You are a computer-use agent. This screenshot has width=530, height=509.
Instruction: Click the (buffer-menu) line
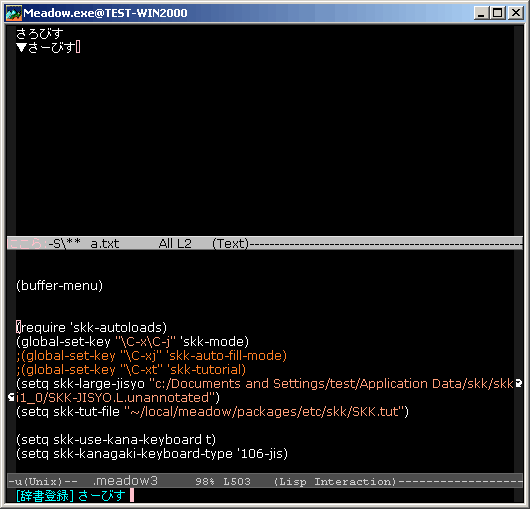coord(59,286)
